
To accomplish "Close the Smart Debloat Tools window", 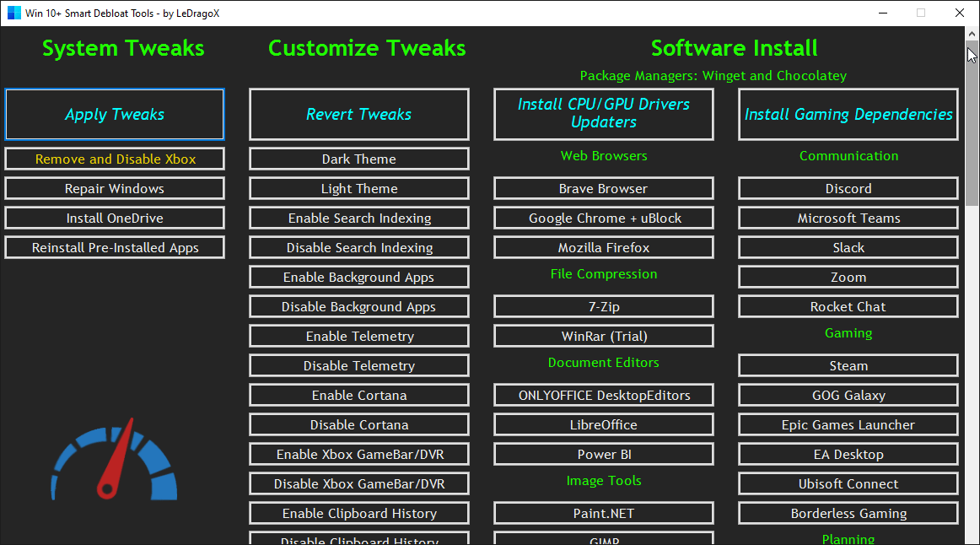I will click(960, 13).
